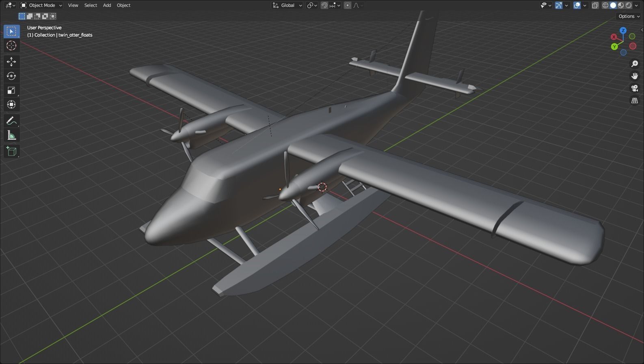Click the negative X gizmo circle
This screenshot has width=644, height=364.
coord(633,46)
